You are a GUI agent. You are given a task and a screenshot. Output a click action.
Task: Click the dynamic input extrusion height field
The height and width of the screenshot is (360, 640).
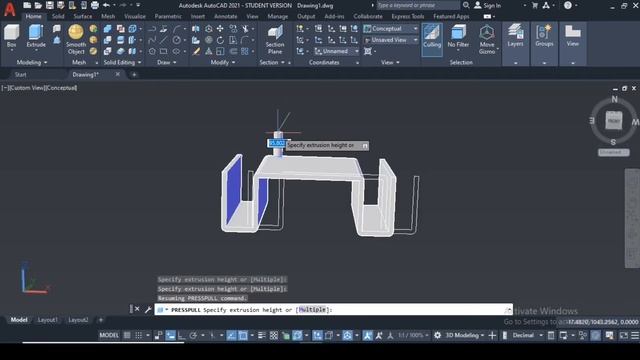tap(276, 143)
